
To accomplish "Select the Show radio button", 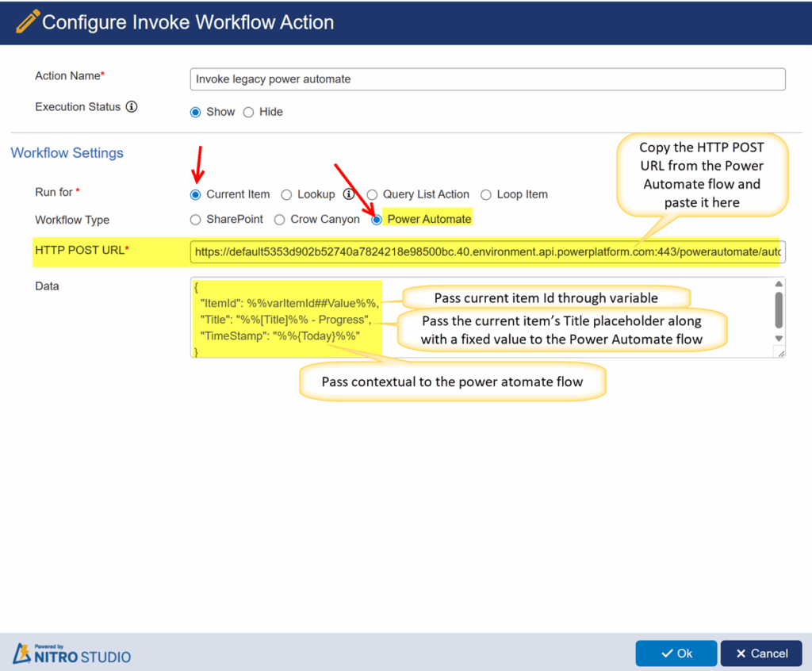I will [x=196, y=112].
